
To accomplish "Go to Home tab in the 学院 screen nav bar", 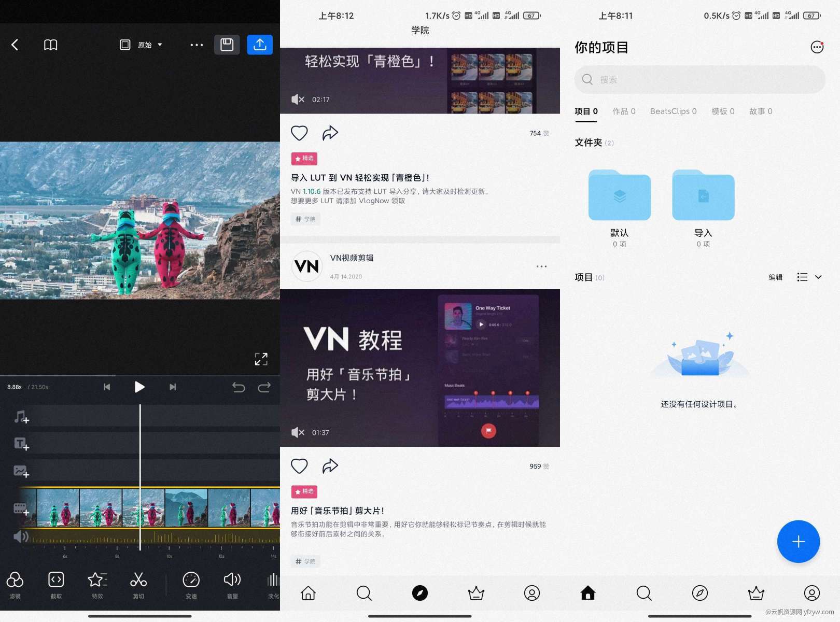I will (309, 593).
